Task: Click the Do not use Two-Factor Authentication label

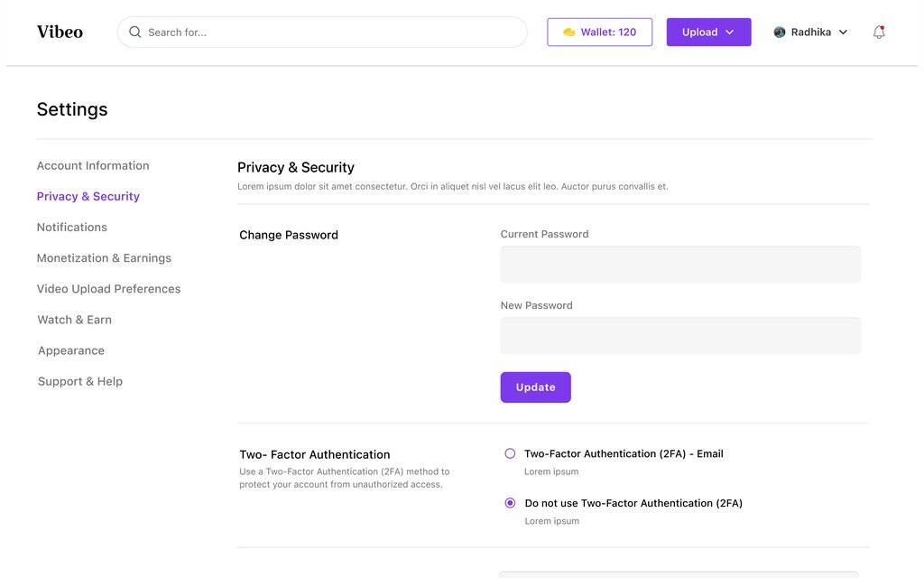Action: [633, 503]
